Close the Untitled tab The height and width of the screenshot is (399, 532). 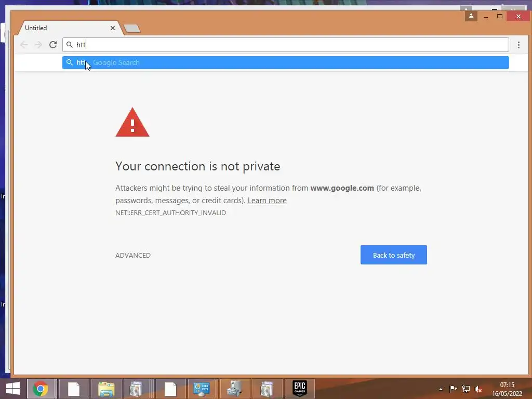pos(113,28)
